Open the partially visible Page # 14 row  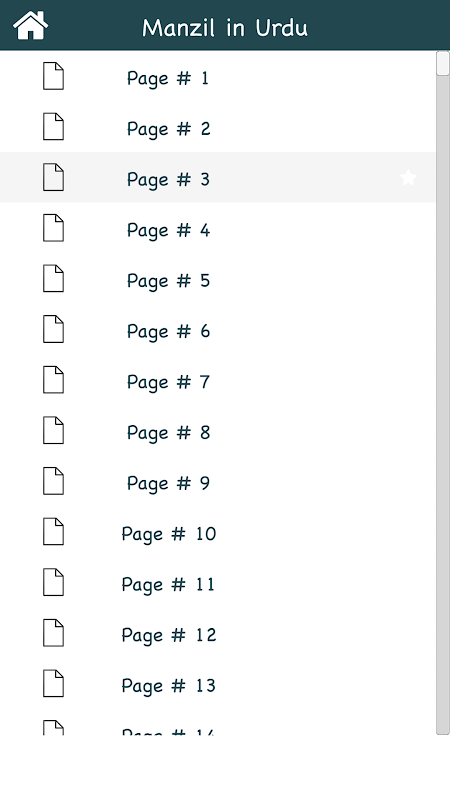click(217, 722)
